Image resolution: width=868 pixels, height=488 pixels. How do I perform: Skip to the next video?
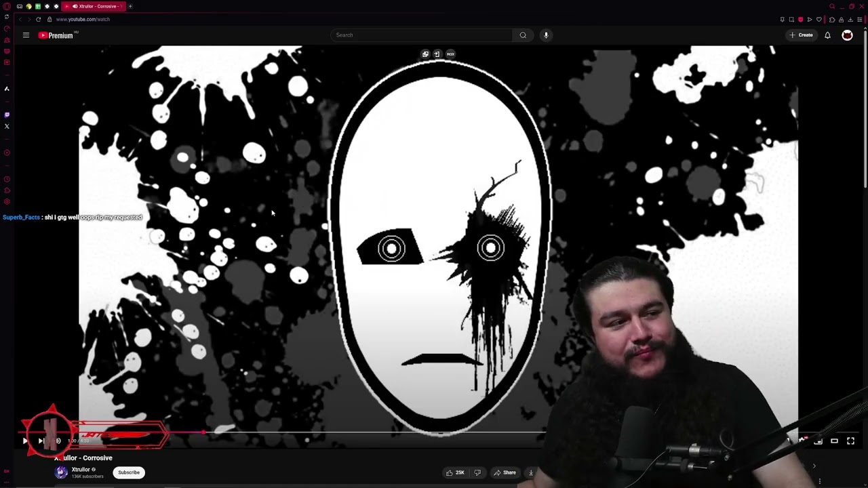pos(41,441)
